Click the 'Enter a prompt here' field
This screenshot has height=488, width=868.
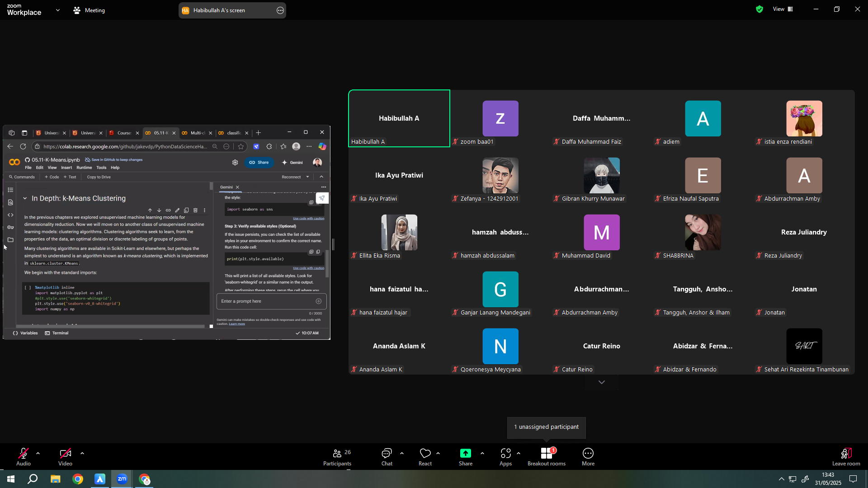[271, 301]
